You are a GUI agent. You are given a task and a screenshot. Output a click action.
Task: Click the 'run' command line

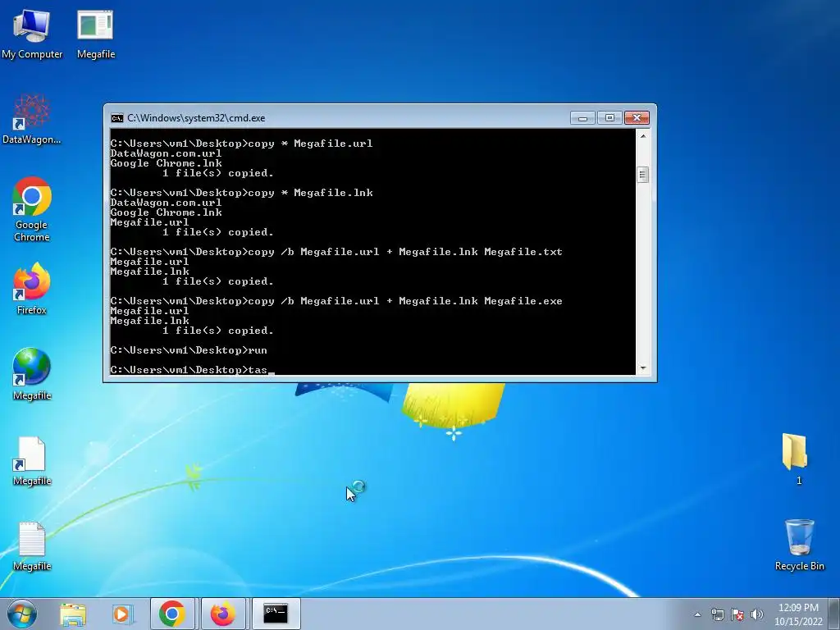pos(189,350)
